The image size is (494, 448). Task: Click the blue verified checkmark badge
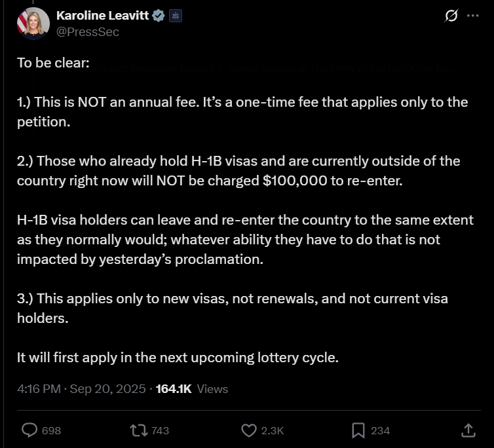(x=159, y=16)
